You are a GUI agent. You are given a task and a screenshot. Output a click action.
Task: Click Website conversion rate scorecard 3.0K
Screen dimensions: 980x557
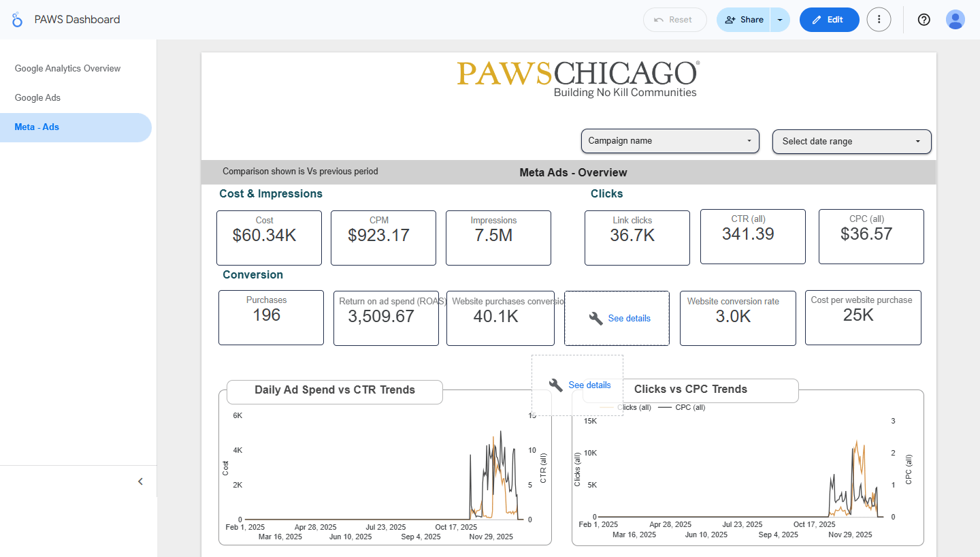tap(738, 318)
